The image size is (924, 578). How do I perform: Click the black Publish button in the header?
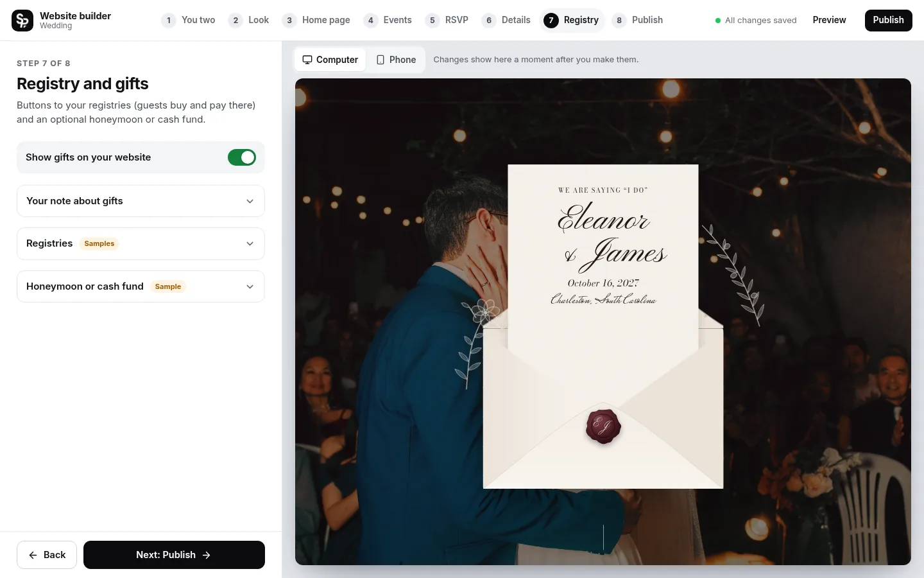tap(888, 21)
